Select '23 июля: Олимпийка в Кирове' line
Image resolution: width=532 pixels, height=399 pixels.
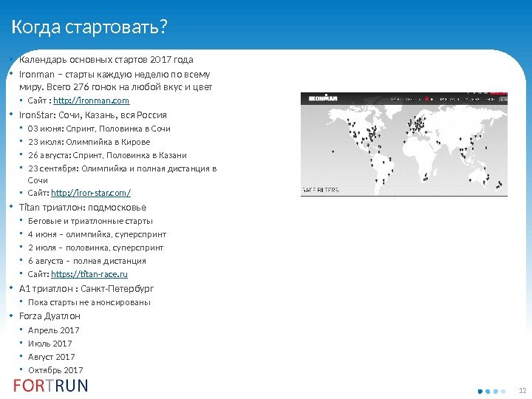point(89,142)
